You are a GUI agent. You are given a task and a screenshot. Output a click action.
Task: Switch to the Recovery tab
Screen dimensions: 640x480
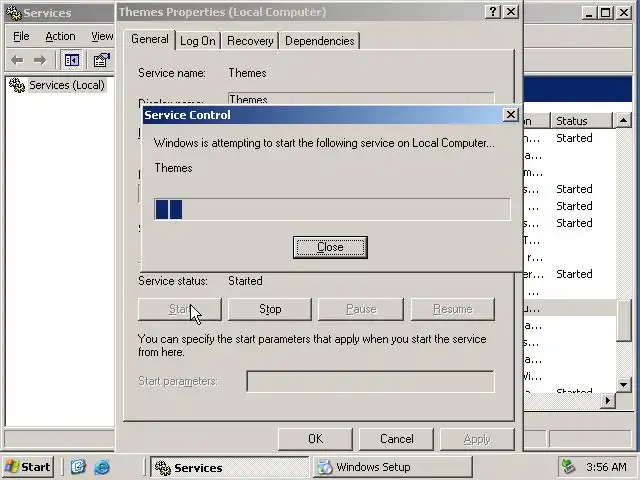pyautogui.click(x=250, y=41)
